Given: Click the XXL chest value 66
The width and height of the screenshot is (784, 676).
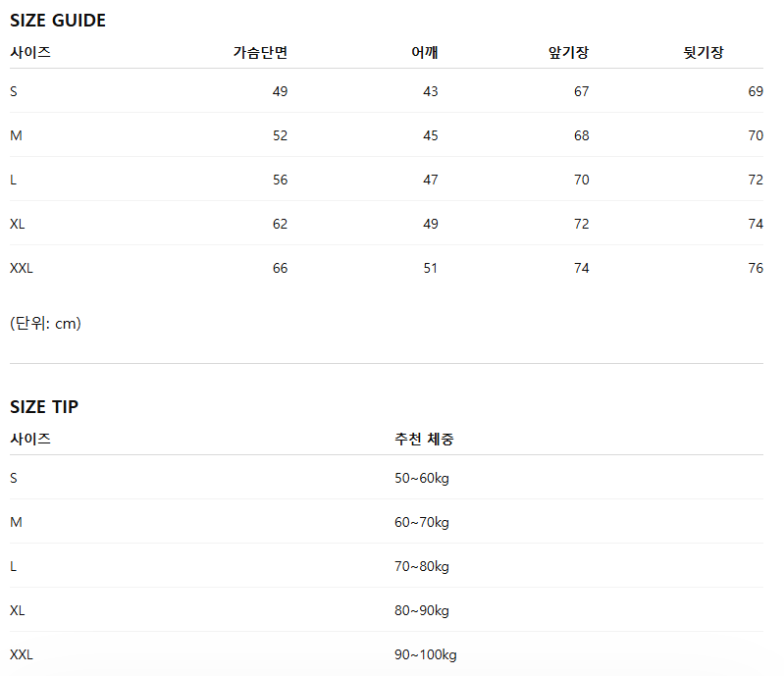Looking at the screenshot, I should click(280, 268).
